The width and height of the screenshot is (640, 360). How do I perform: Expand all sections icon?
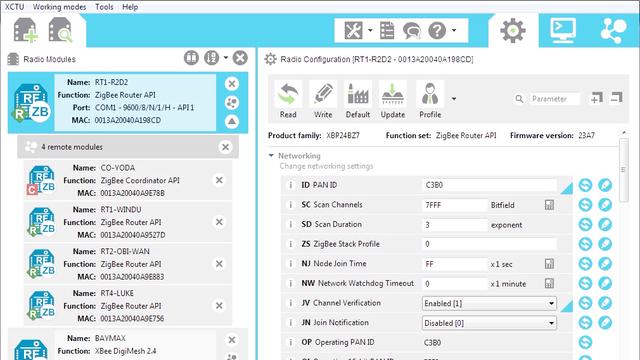click(x=596, y=98)
